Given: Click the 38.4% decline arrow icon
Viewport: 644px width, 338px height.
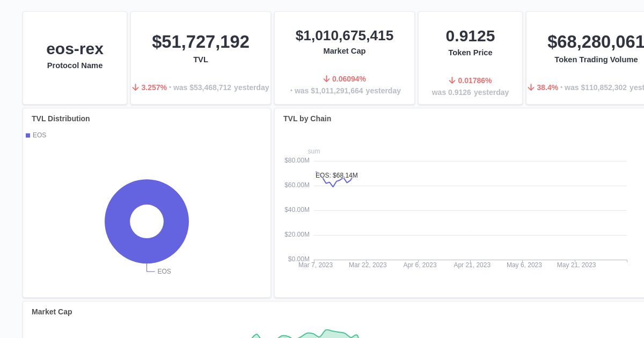Looking at the screenshot, I should [x=531, y=87].
